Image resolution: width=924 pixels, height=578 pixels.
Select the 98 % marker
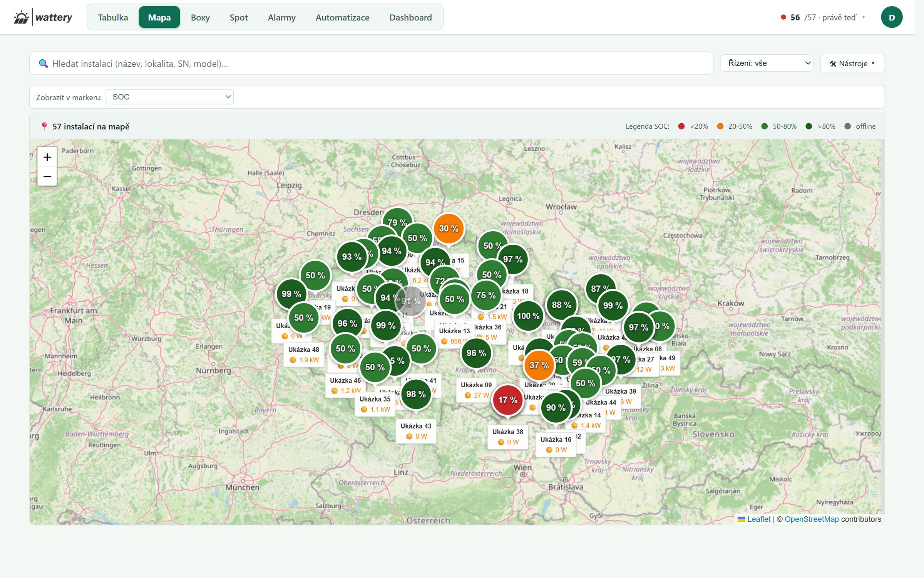click(x=416, y=394)
